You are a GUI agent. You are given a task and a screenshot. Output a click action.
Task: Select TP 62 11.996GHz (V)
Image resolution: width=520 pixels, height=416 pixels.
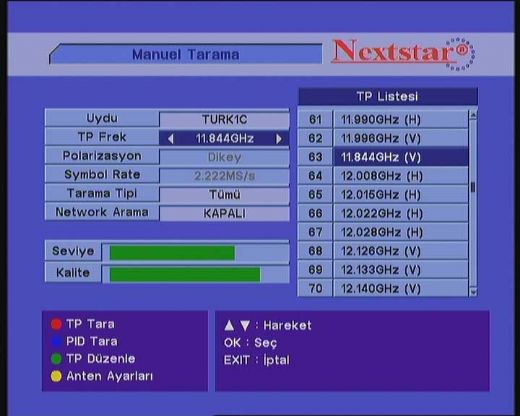pyautogui.click(x=383, y=138)
